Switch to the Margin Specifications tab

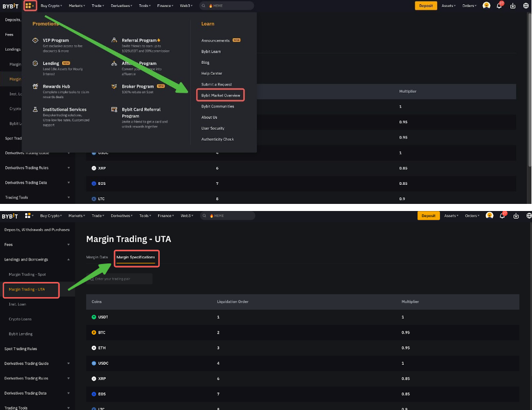coord(136,257)
